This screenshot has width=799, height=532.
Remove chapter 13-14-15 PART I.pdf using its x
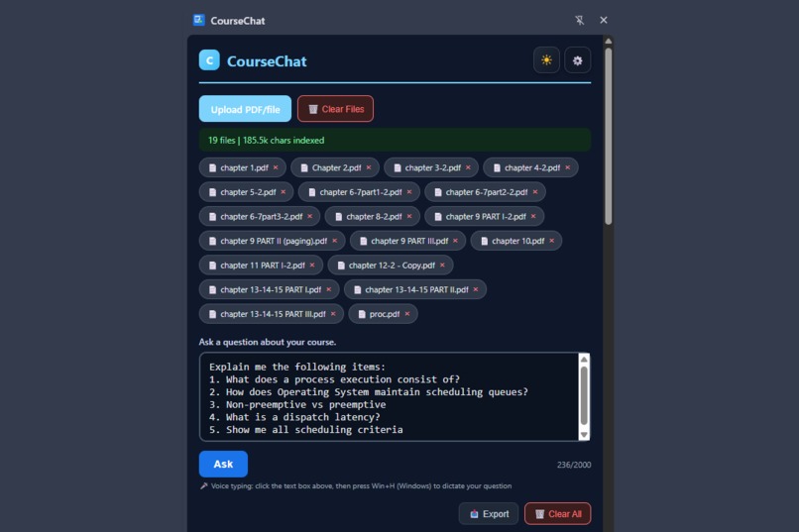(x=329, y=289)
